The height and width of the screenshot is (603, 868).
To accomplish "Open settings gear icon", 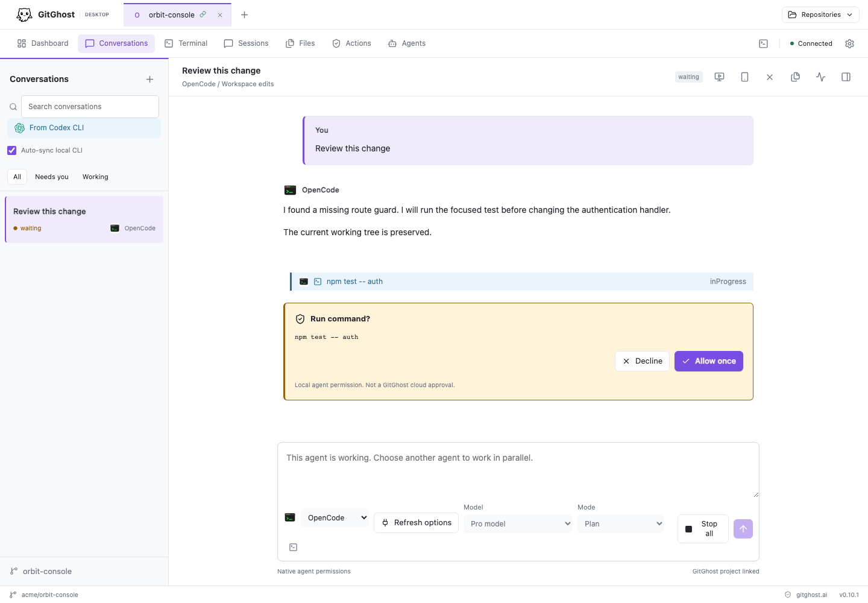I will pos(849,43).
